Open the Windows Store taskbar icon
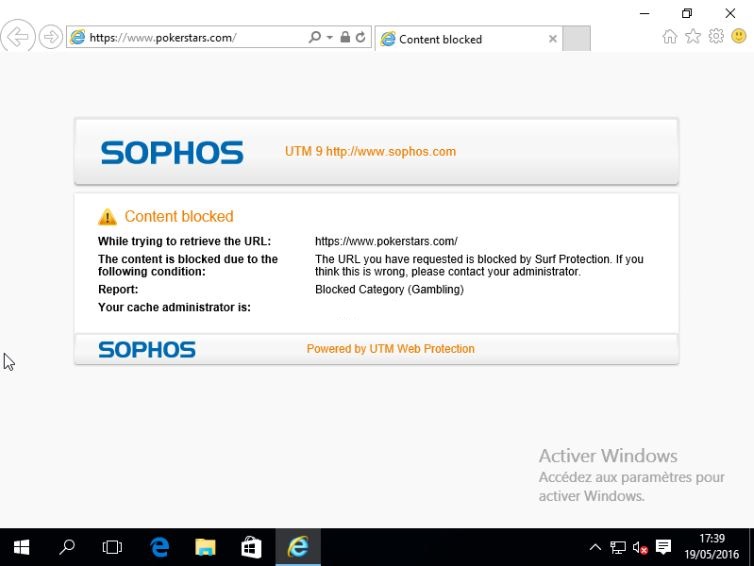 (x=251, y=547)
